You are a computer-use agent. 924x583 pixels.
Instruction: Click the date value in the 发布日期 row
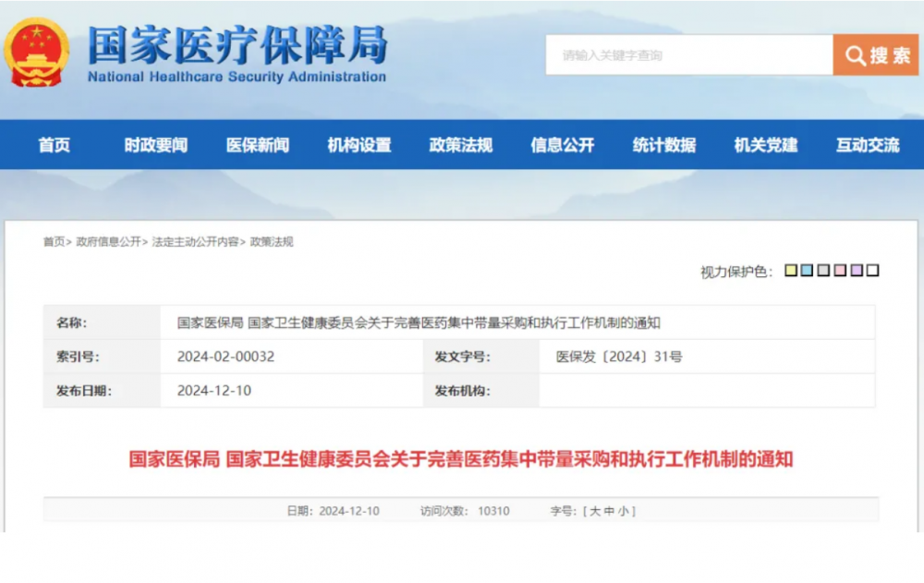click(214, 391)
